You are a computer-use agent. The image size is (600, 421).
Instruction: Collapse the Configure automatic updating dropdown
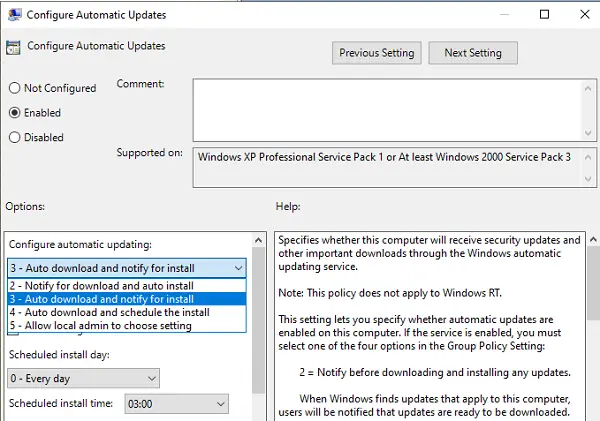point(236,268)
